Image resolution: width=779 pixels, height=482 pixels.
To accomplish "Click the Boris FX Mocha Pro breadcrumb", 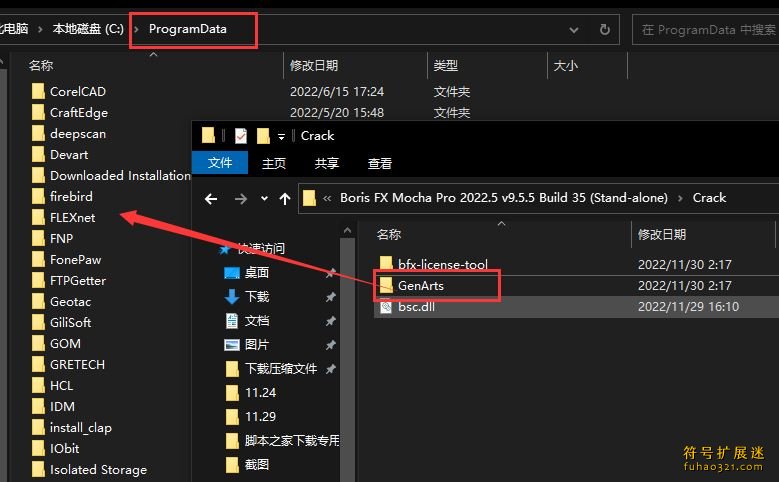I will coord(504,198).
